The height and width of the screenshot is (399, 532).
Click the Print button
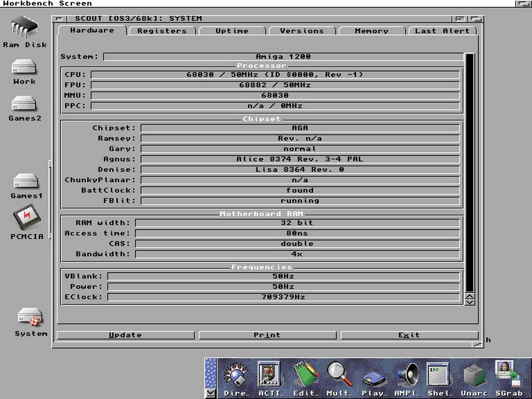pos(267,335)
